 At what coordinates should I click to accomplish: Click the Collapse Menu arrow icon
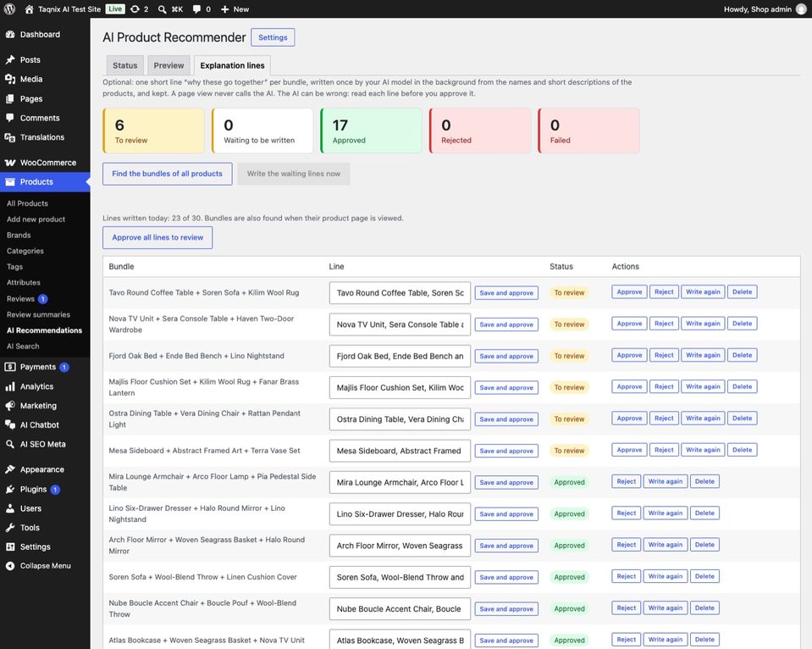pos(10,565)
